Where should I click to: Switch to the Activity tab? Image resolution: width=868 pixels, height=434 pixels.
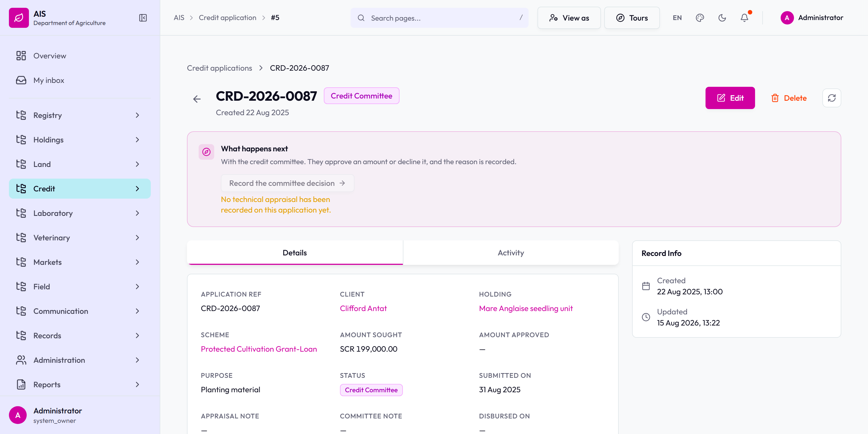[x=511, y=253]
